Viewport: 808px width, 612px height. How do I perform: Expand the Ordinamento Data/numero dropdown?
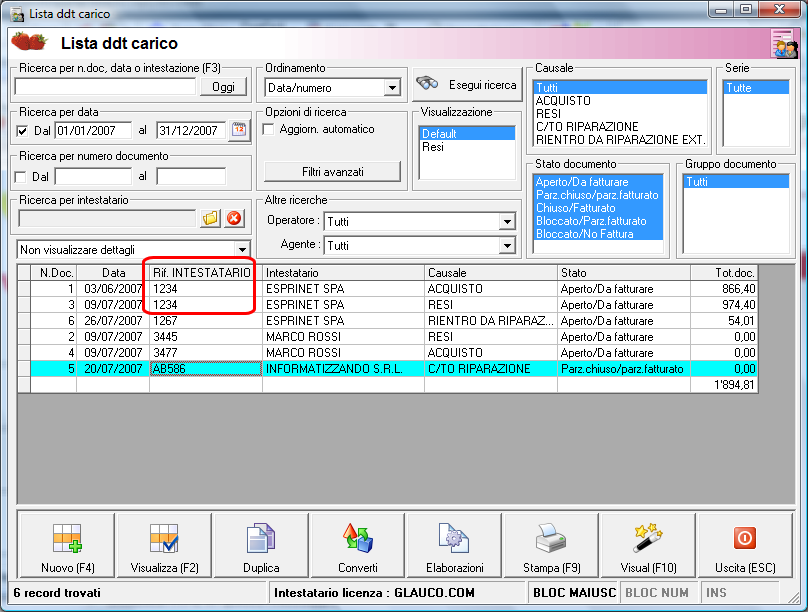(392, 88)
